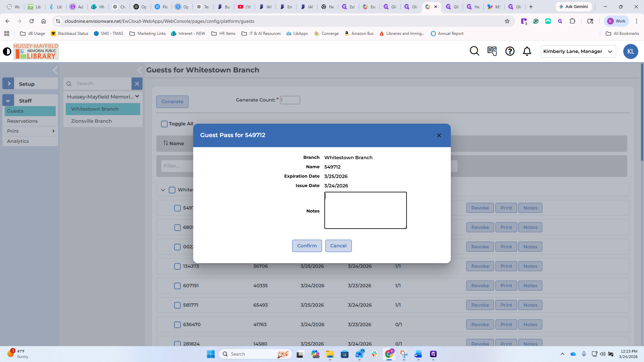Toggle the high contrast mode icon
This screenshot has height=362, width=644.
pyautogui.click(x=7, y=51)
